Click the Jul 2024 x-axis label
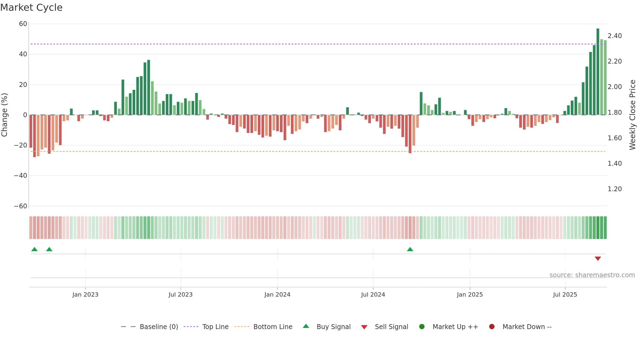 (373, 294)
